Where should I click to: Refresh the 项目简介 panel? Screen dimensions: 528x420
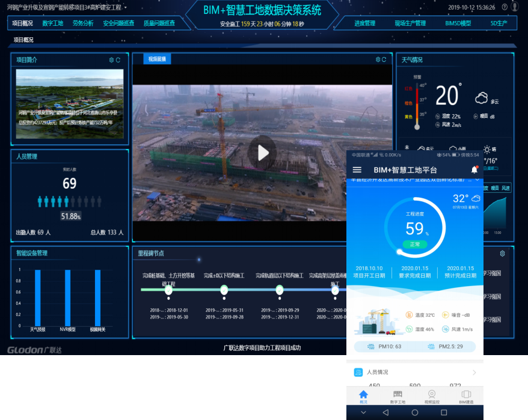tap(118, 60)
